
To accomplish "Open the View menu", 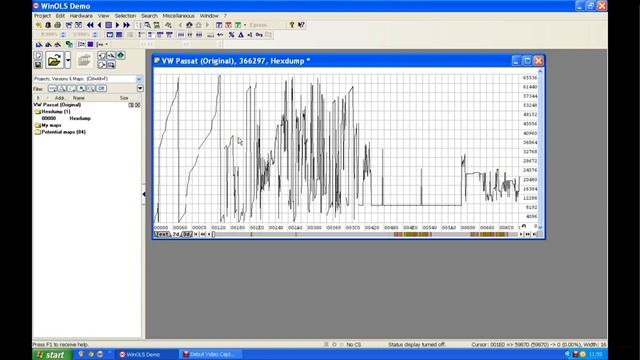I will coord(104,16).
